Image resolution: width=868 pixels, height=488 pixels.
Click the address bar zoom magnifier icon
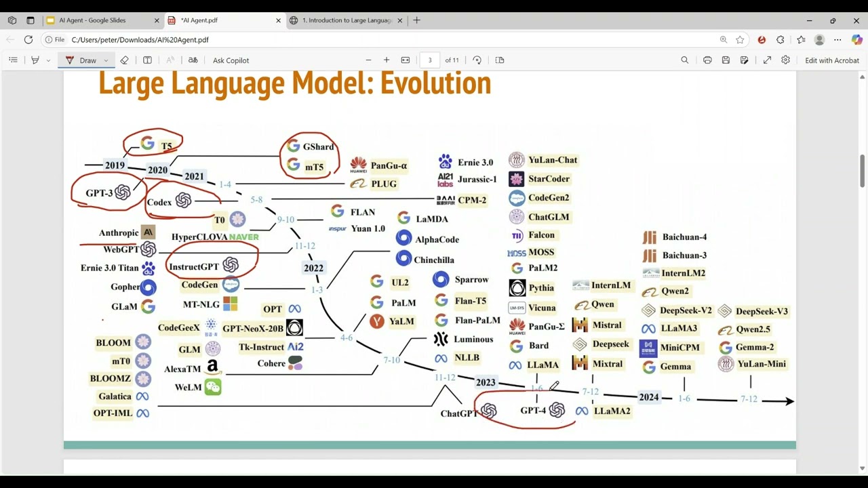pos(724,40)
